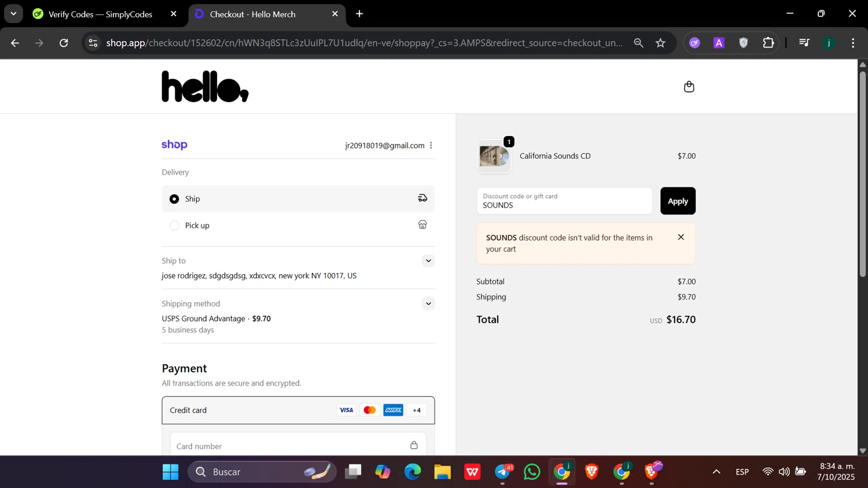868x488 pixels.
Task: Click the Mastercard logo
Action: (x=370, y=411)
